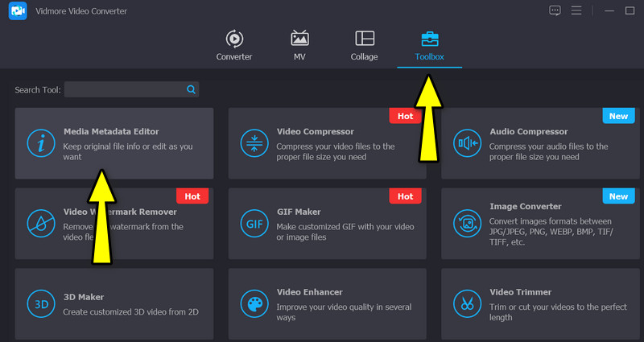Open the 3D Maker icon
The width and height of the screenshot is (644, 342).
click(x=39, y=303)
